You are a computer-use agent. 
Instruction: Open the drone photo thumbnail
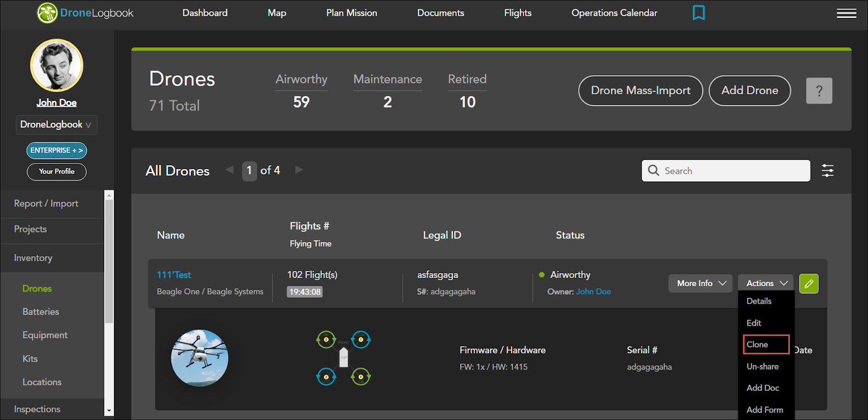click(200, 358)
